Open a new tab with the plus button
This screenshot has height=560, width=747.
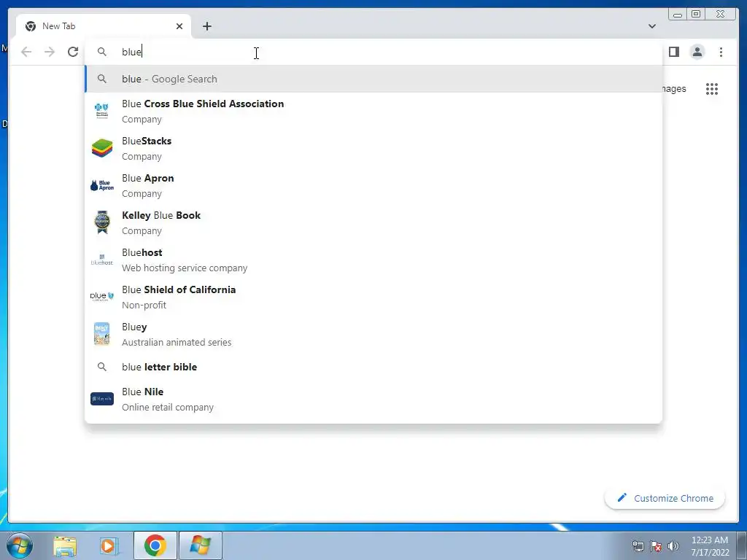coord(206,26)
